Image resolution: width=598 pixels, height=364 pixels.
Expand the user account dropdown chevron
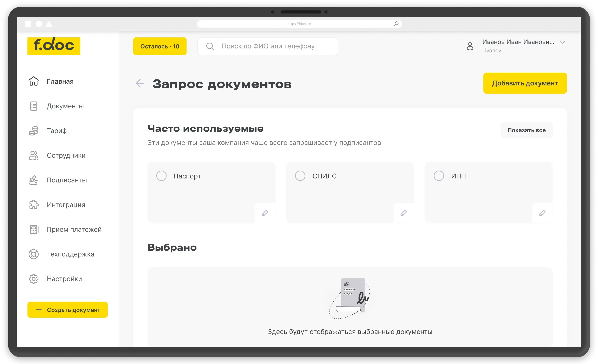(563, 42)
